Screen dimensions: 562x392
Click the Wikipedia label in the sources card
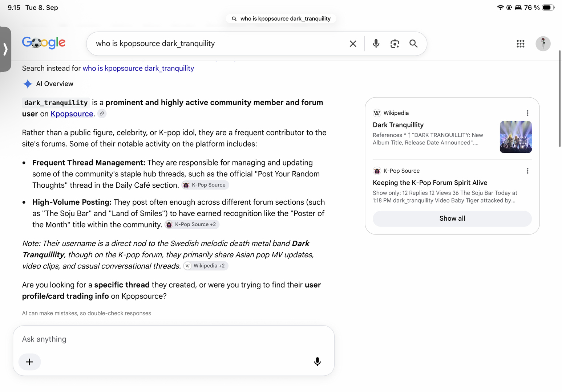tap(396, 113)
